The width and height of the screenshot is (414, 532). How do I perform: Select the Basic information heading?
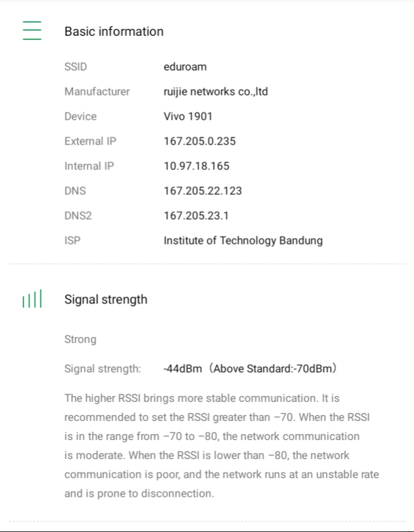click(x=114, y=32)
